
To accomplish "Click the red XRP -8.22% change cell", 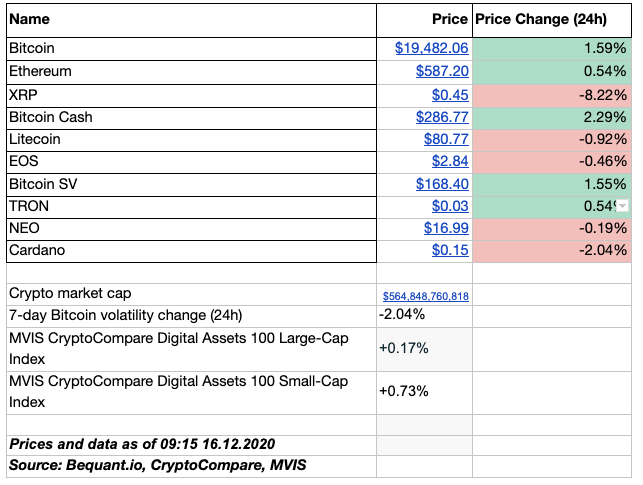I will (x=552, y=95).
